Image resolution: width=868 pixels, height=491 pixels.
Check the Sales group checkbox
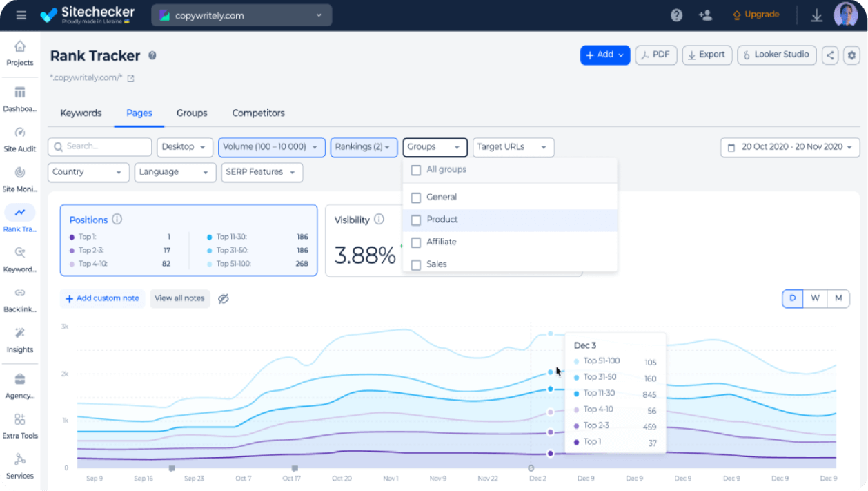(416, 264)
